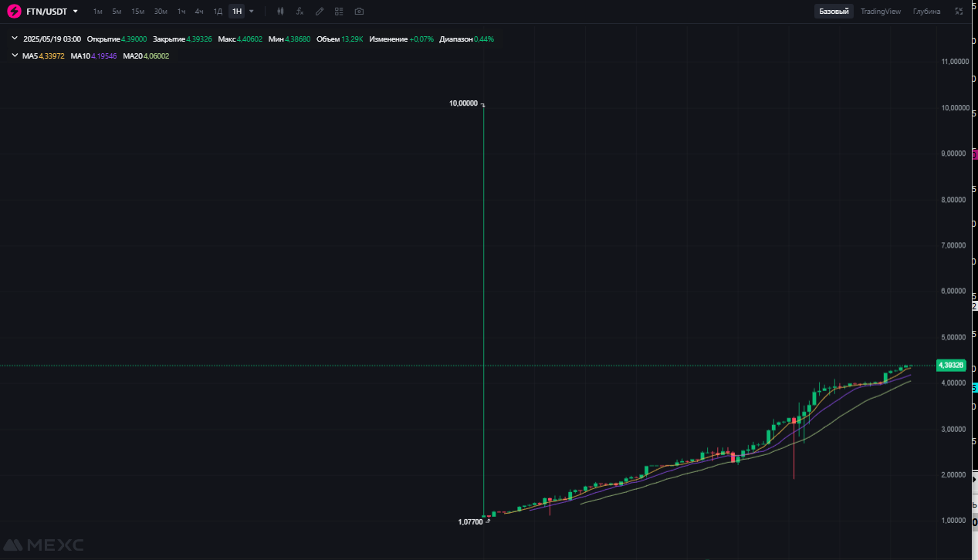Take a chart snapshot with camera icon

click(359, 12)
